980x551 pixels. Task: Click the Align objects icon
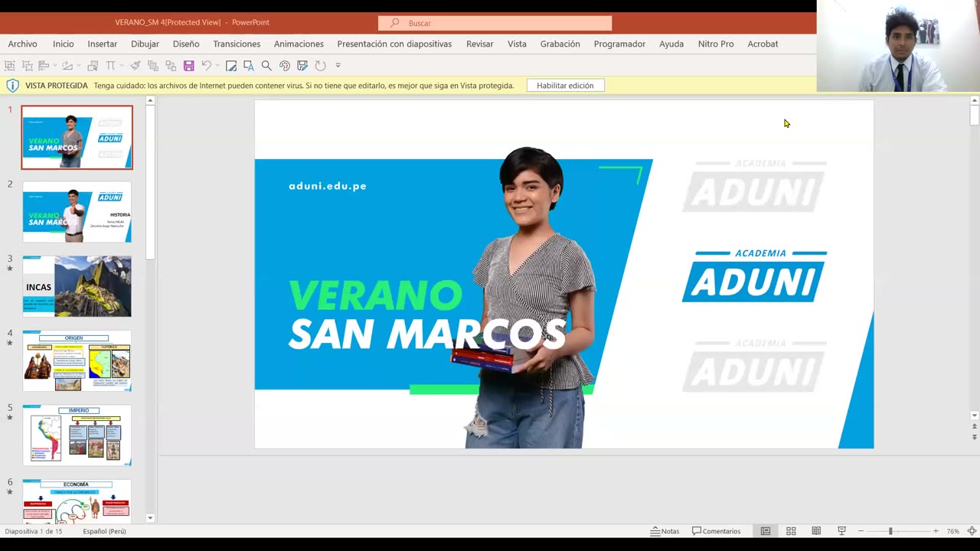click(44, 66)
